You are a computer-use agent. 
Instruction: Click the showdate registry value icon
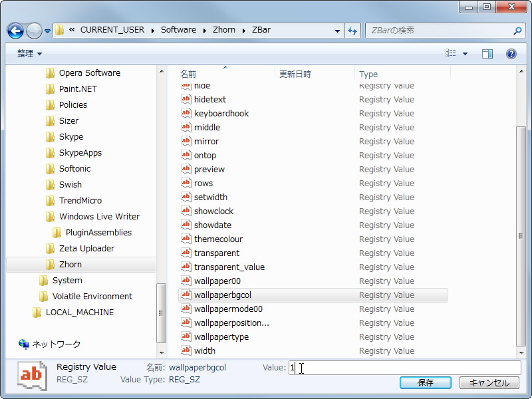click(186, 225)
